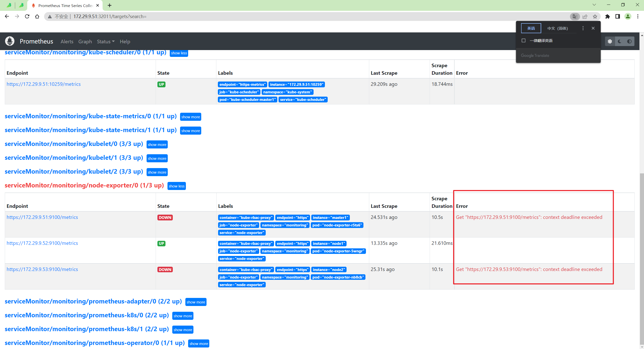Viewport: 644px width, 349px height.
Task: Open the 172.29.9.53:9100 metrics endpoint
Action: point(42,269)
